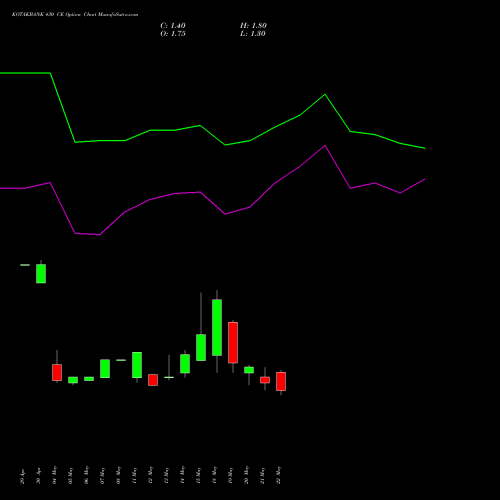Image resolution: width=500 pixels, height=500 pixels.
Task: Click the green candle for 30 Apr
Action: point(41,274)
